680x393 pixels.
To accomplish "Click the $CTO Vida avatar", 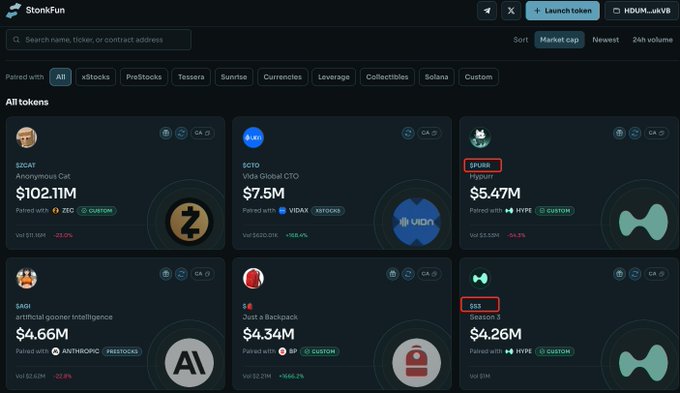I will (253, 138).
